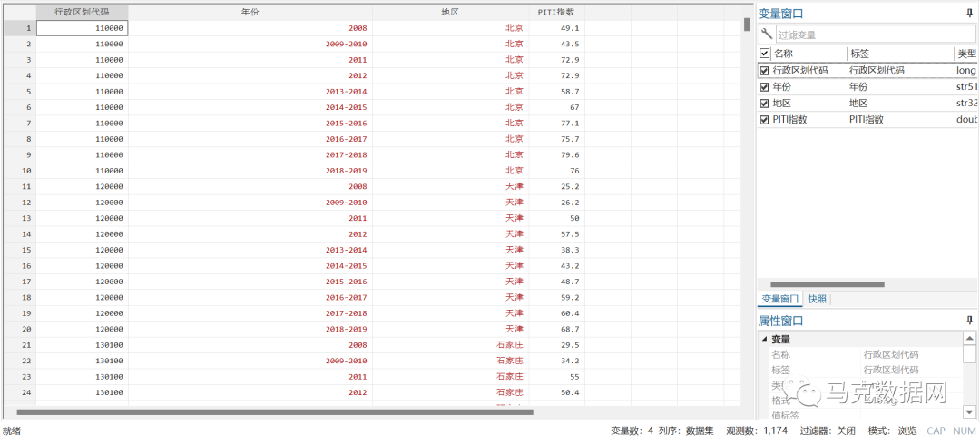Viewport: 980px width, 436px height.
Task: Click the PITI value 50.4
Action: click(x=556, y=392)
